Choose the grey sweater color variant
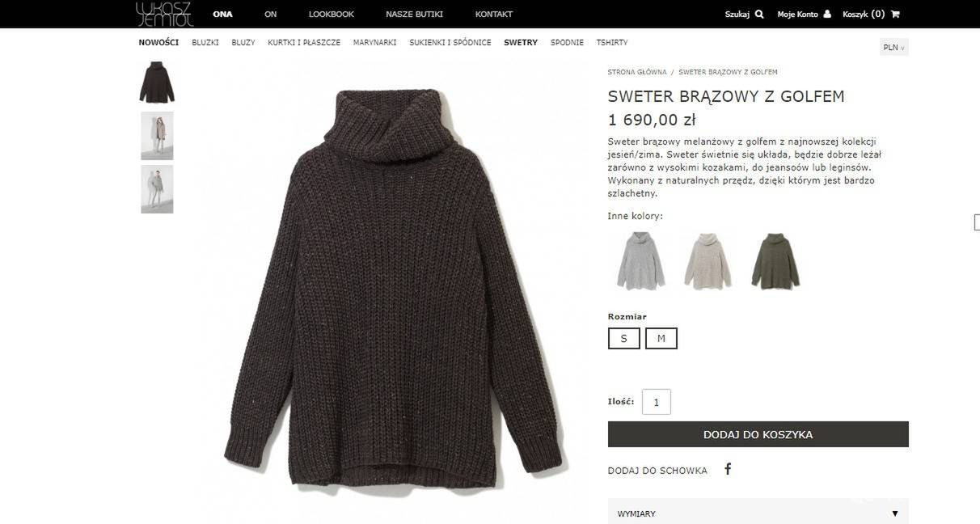The height and width of the screenshot is (524, 980). [640, 260]
